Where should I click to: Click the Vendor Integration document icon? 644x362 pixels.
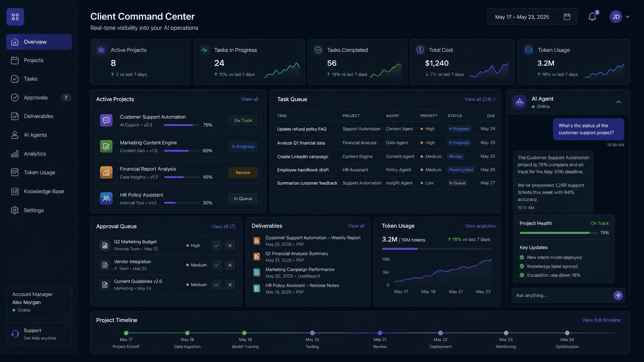(x=105, y=265)
